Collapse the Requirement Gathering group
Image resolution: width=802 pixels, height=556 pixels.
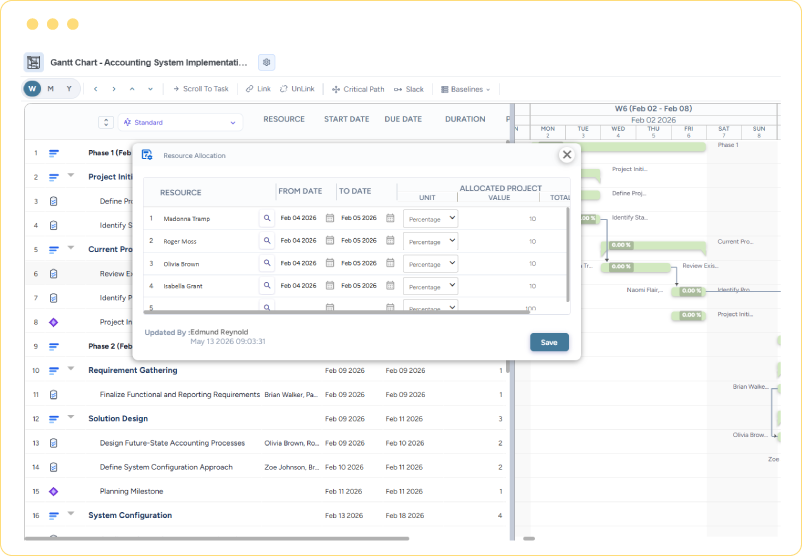click(71, 369)
